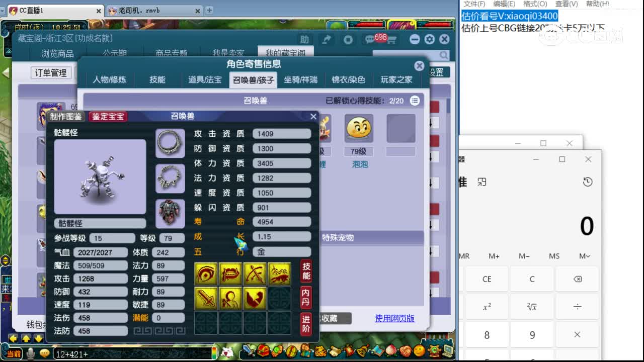Image resolution: width=644 pixels, height=362 pixels.
Task: Select the sword skill icon
Action: (206, 298)
